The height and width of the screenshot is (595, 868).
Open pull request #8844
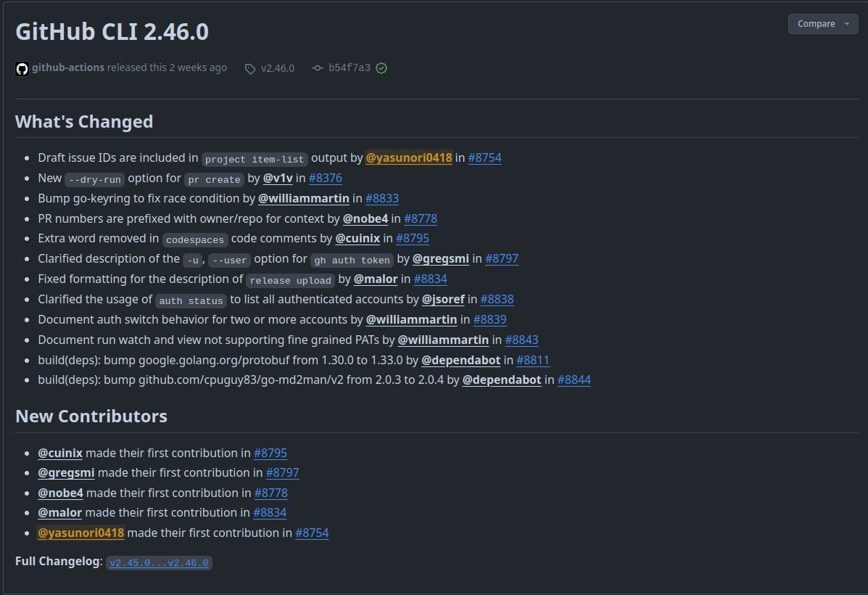point(574,380)
